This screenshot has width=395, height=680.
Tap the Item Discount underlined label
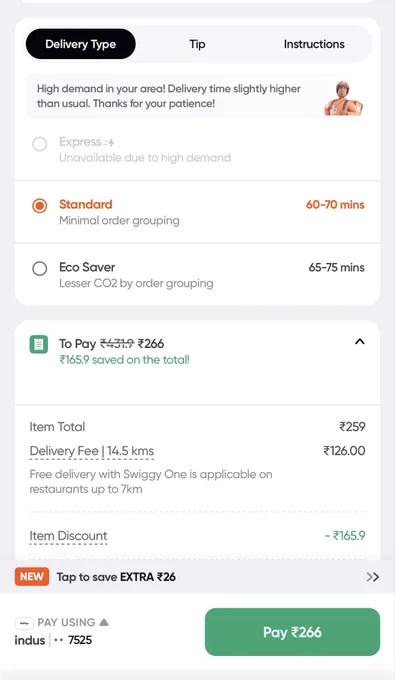[x=68, y=536]
